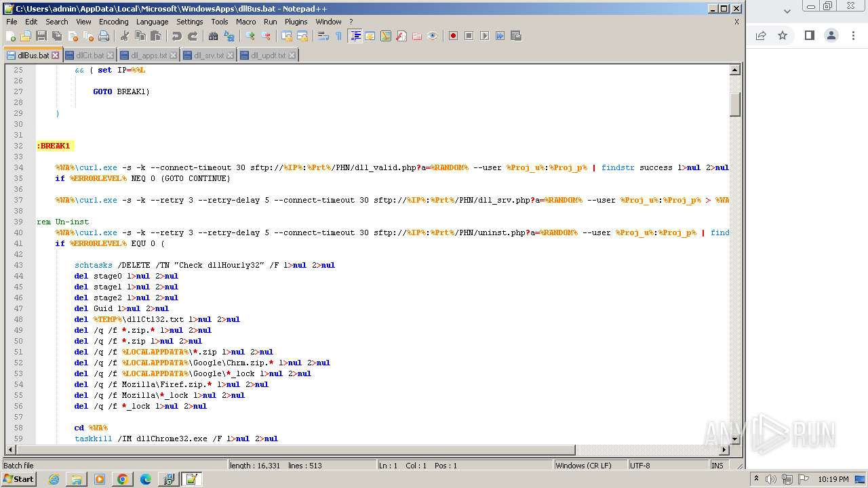
Task: Click the Save Recorded Macro icon
Action: tap(516, 36)
